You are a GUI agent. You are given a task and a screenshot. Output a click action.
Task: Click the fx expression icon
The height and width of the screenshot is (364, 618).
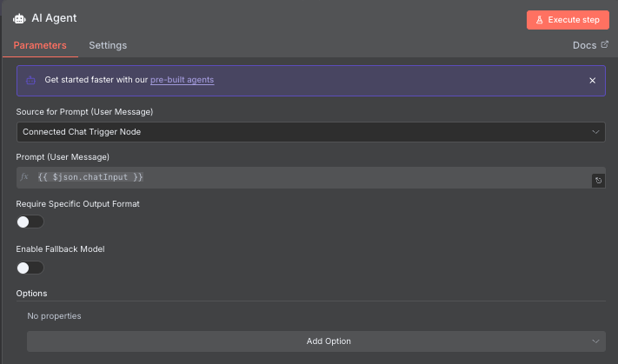click(x=24, y=177)
